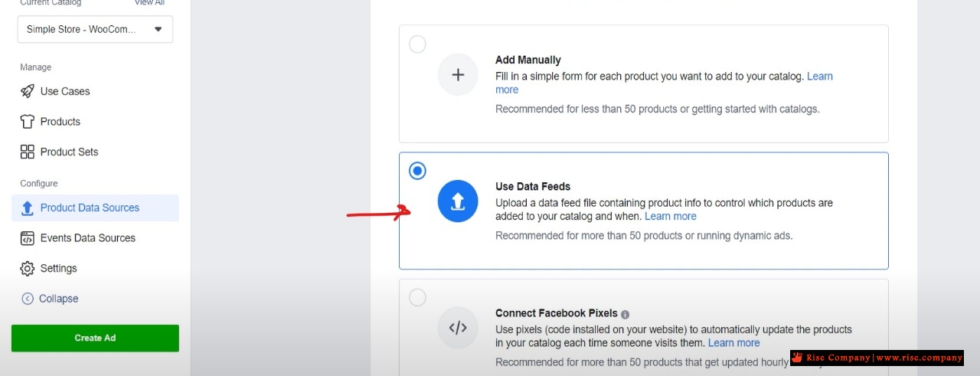Select the Add Manually radio button
This screenshot has width=980, height=376.
(x=417, y=44)
